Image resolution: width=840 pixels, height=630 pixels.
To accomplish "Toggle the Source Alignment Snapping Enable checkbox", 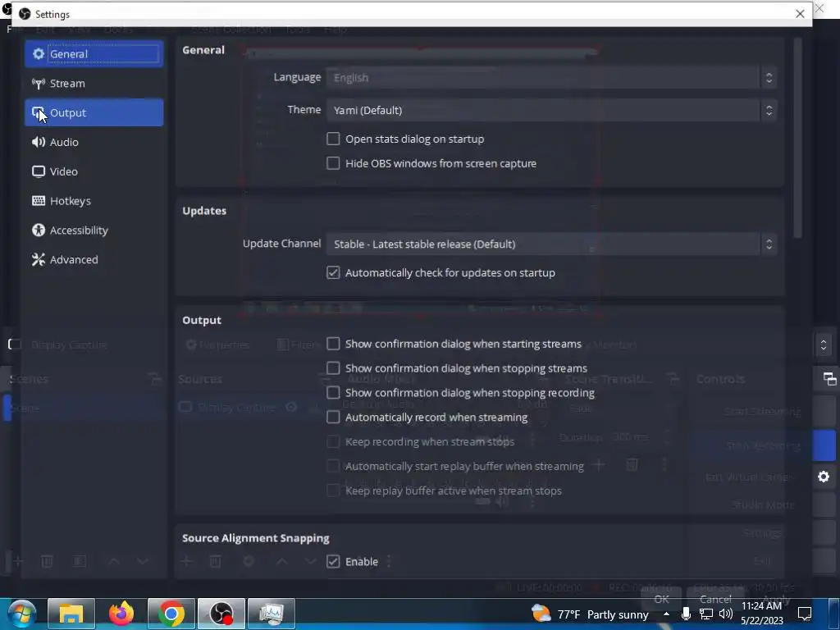I will 333,561.
